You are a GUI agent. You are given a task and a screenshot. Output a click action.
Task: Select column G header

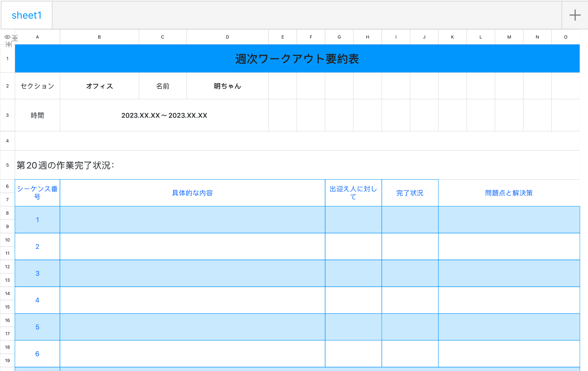pyautogui.click(x=339, y=37)
